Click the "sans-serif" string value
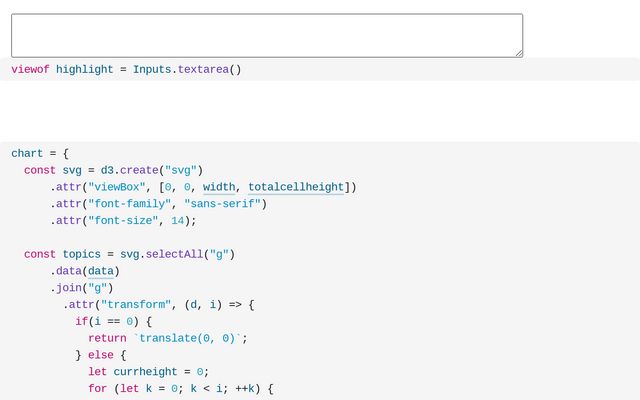The width and height of the screenshot is (640, 400). tap(222, 204)
